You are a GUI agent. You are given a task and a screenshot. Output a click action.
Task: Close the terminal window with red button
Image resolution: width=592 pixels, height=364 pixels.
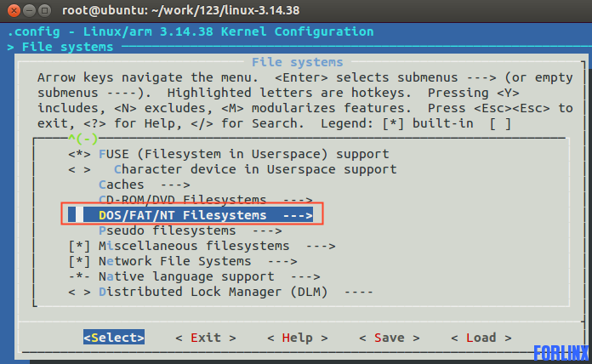coord(14,10)
